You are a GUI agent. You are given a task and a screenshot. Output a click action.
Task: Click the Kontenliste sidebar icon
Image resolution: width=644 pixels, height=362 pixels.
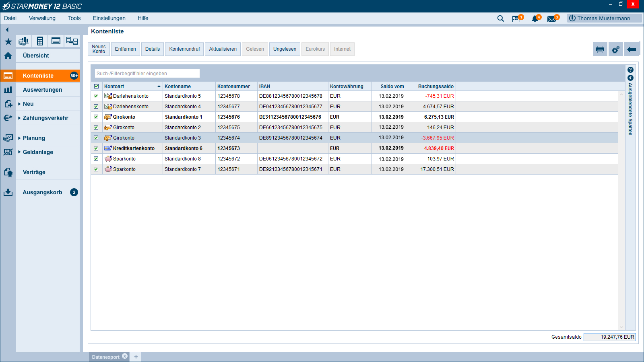point(8,76)
